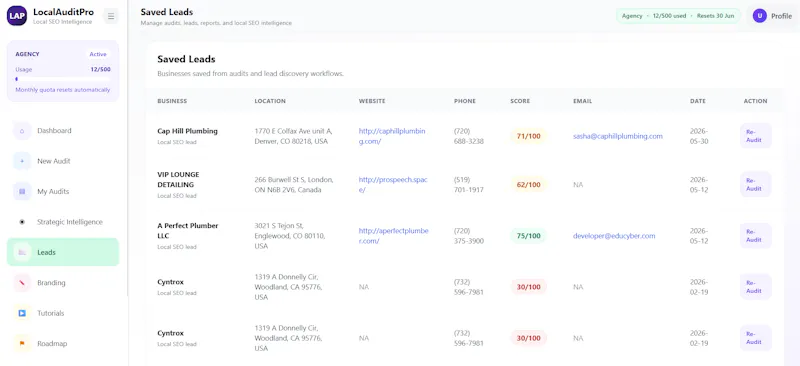The image size is (800, 366).
Task: Click phone number (519) 701-1917
Action: 469,185
